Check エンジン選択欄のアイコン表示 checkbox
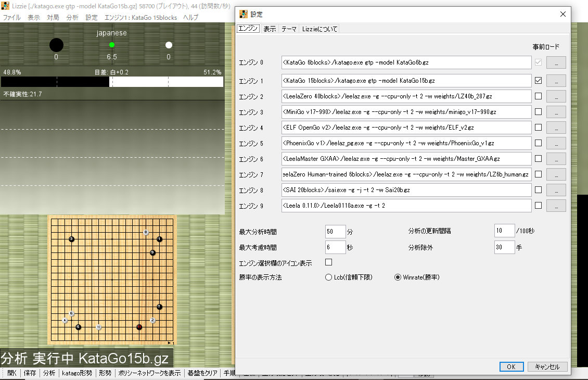Viewport: 588px width, 380px height. point(328,262)
